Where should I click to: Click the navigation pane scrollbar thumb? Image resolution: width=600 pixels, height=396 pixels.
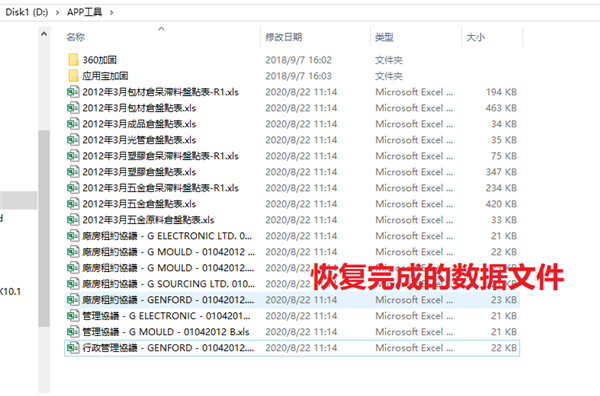coord(44,228)
